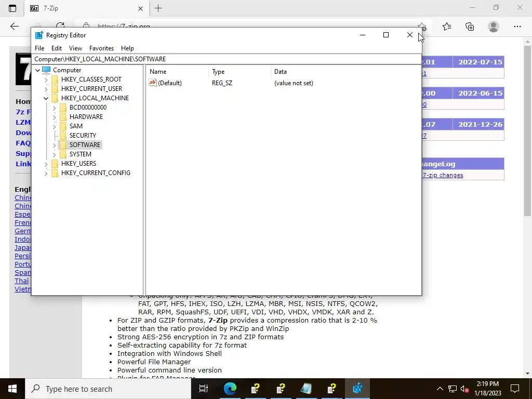Click the Registry Editor address bar path

[x=227, y=59]
